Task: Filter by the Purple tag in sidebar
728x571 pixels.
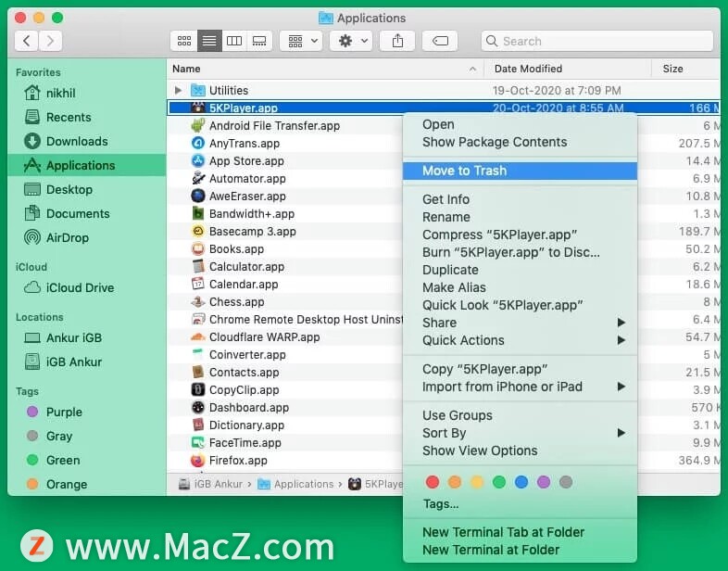Action: tap(86, 412)
